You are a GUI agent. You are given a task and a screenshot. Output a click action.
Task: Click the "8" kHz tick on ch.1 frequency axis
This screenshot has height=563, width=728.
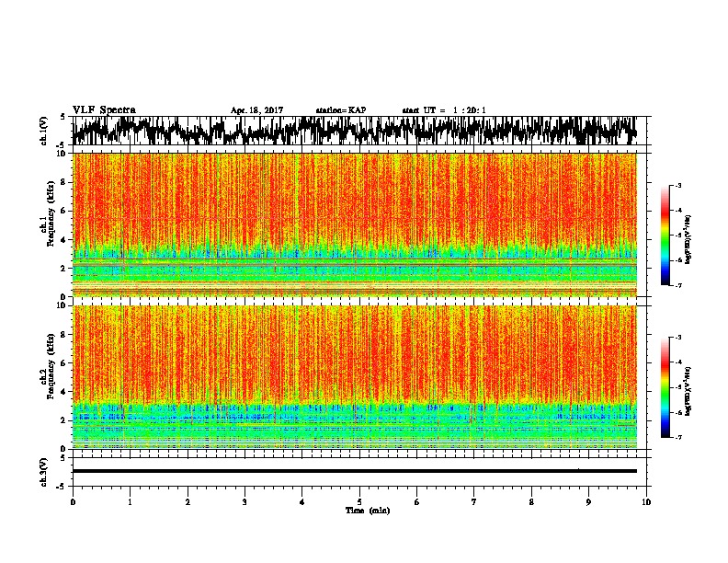point(63,182)
